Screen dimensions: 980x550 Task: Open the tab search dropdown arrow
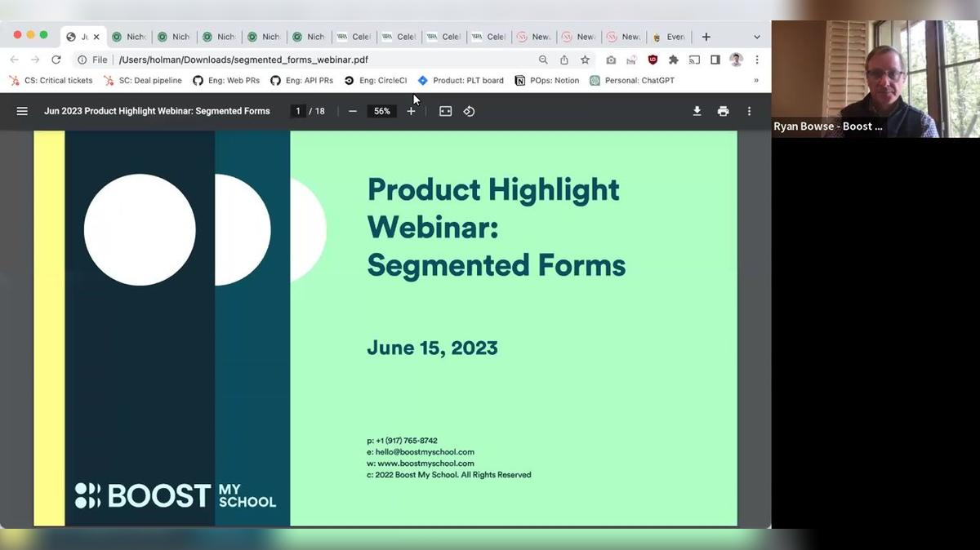click(x=757, y=37)
